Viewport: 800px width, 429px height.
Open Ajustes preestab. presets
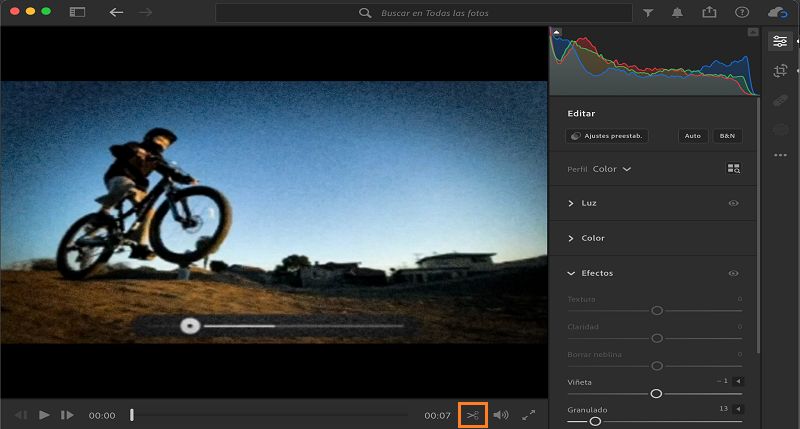(607, 136)
